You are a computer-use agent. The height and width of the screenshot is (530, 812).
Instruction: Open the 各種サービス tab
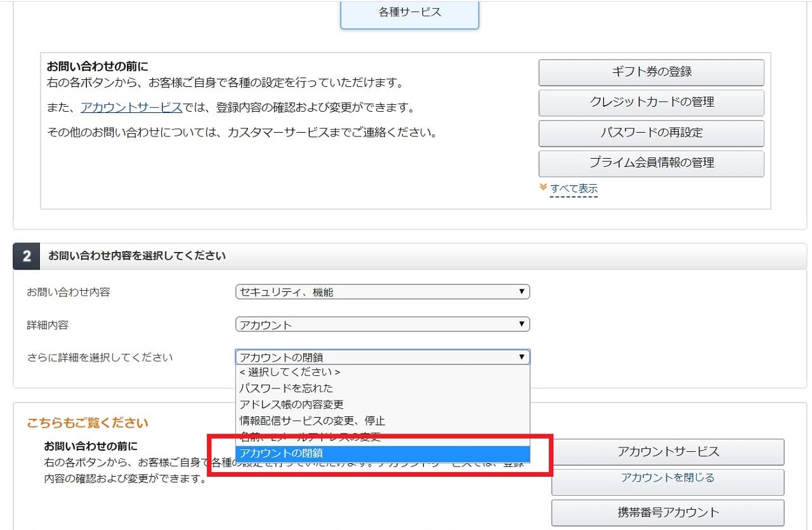pyautogui.click(x=410, y=13)
